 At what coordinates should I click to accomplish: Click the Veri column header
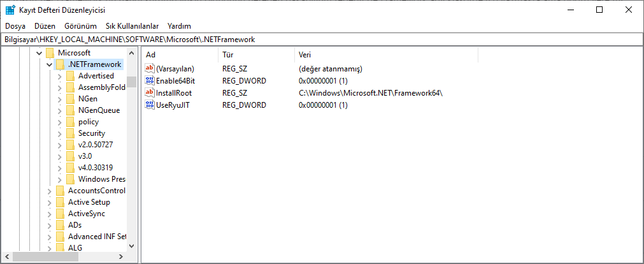pyautogui.click(x=382, y=55)
